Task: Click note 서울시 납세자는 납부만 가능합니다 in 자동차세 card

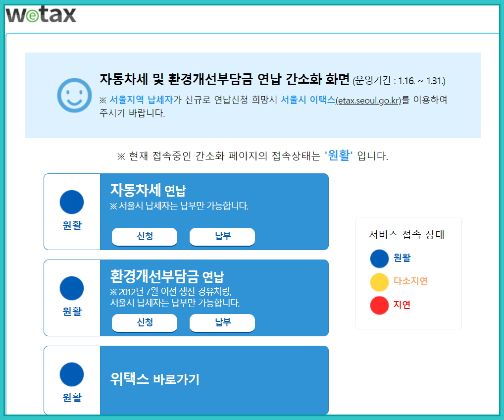Action: pyautogui.click(x=179, y=206)
